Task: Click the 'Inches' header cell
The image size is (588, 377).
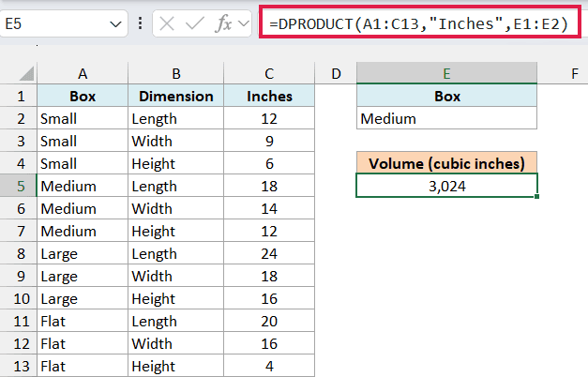Action: pyautogui.click(x=269, y=96)
